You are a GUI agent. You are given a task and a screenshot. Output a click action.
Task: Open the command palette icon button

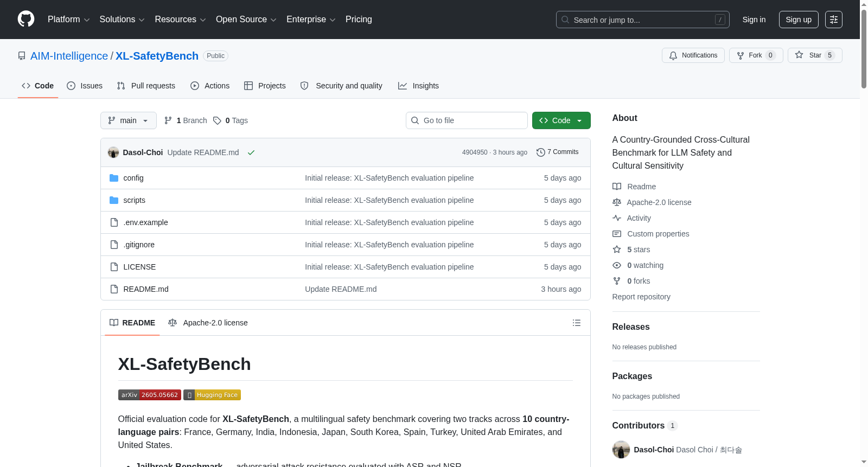(x=834, y=20)
